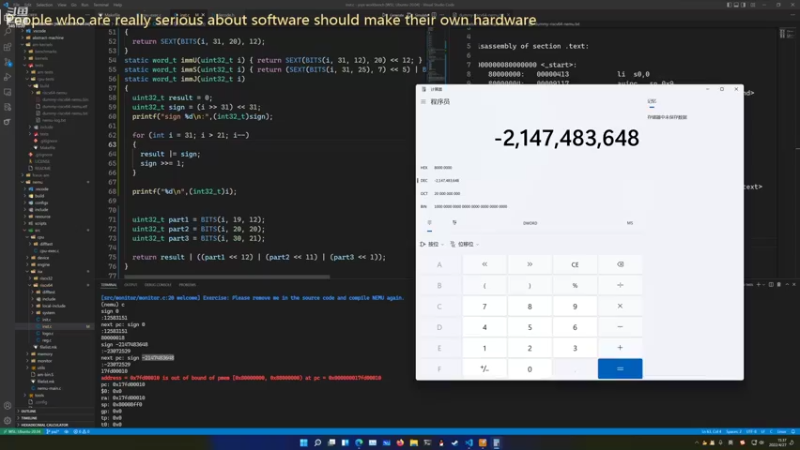Expand the memory folder in Explorer tree

[45, 354]
